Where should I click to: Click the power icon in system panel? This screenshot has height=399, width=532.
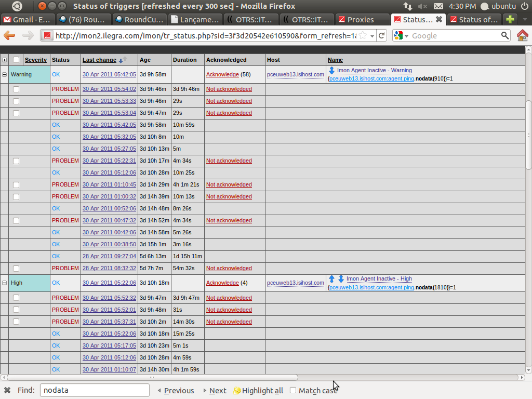(524, 6)
